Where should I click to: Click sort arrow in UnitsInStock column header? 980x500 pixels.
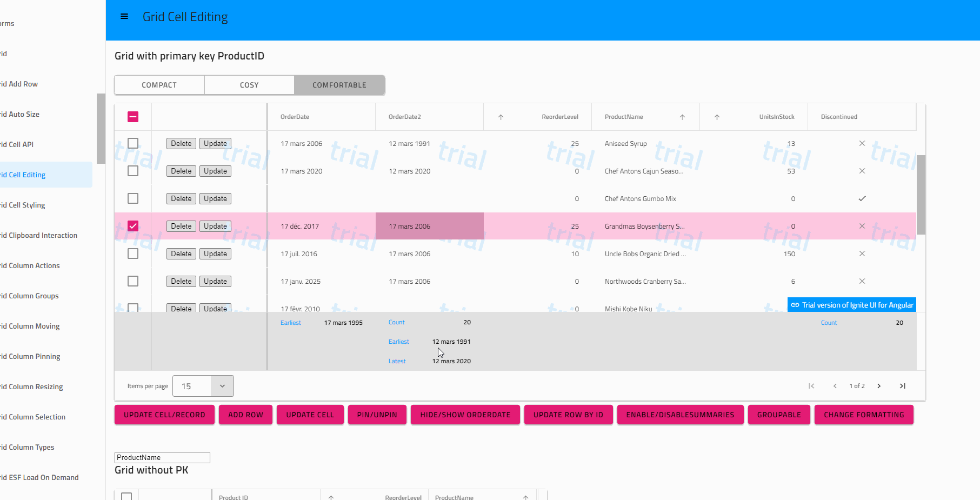[717, 117]
